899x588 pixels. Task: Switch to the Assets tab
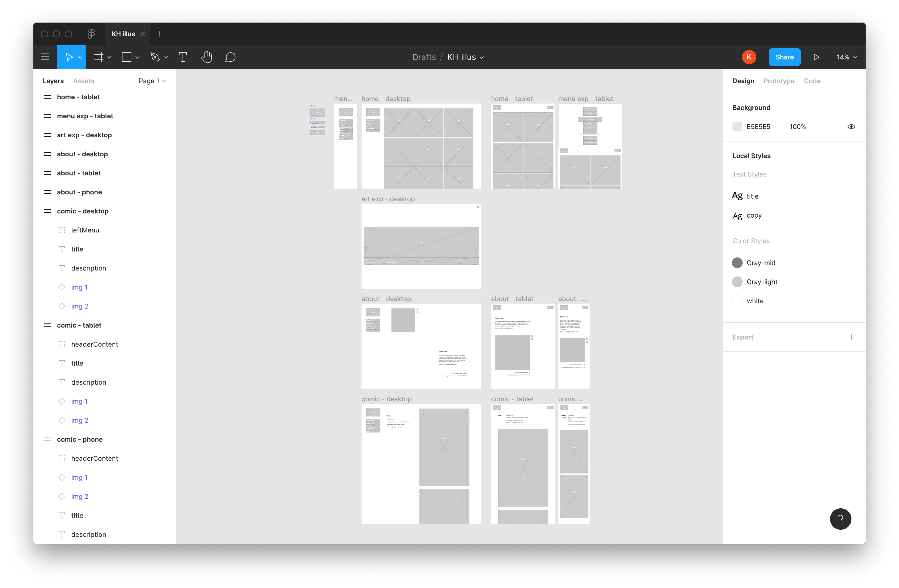[x=84, y=81]
